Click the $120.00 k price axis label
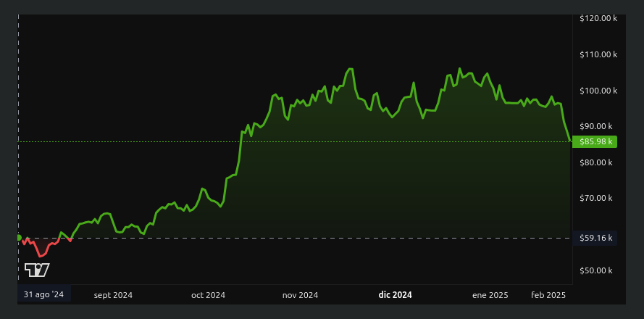Screen dimensions: 644x319 pos(598,18)
